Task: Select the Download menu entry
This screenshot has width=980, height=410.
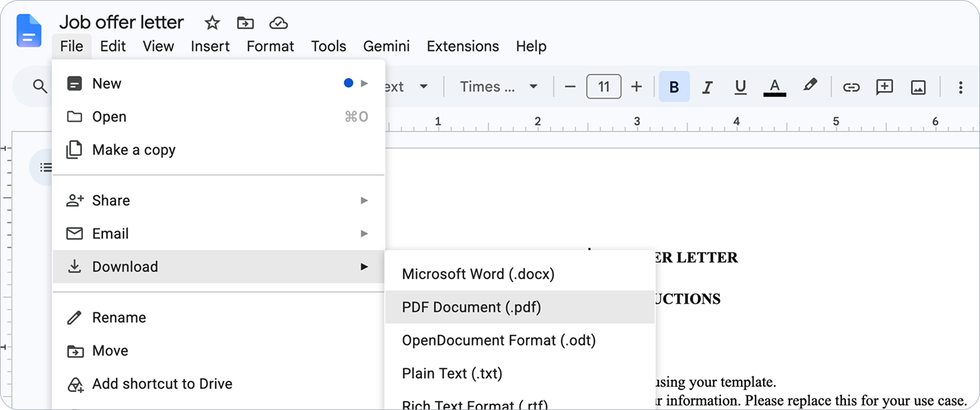Action: [218, 266]
